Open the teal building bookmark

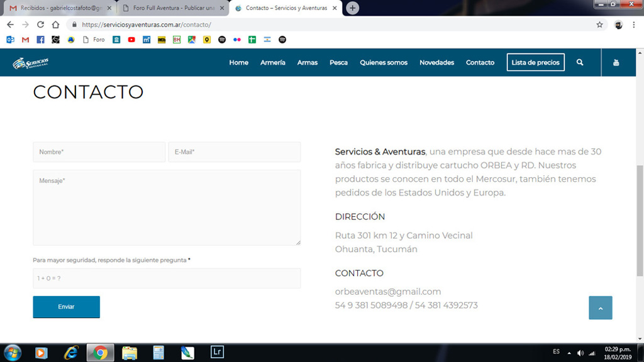(x=116, y=40)
